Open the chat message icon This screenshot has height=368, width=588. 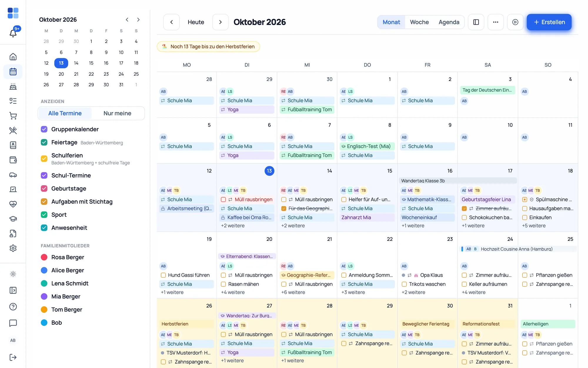pyautogui.click(x=13, y=323)
